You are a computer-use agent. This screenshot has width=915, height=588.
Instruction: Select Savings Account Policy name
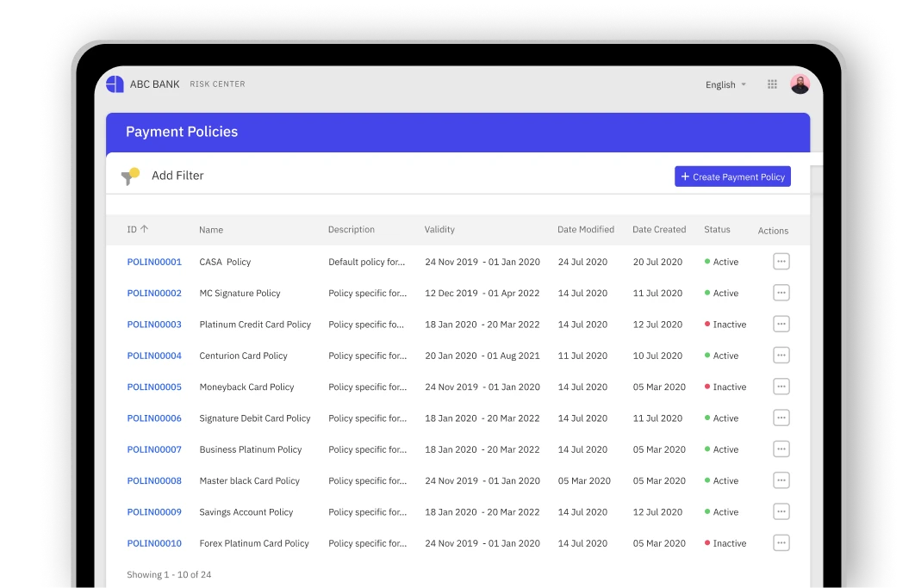pyautogui.click(x=246, y=512)
